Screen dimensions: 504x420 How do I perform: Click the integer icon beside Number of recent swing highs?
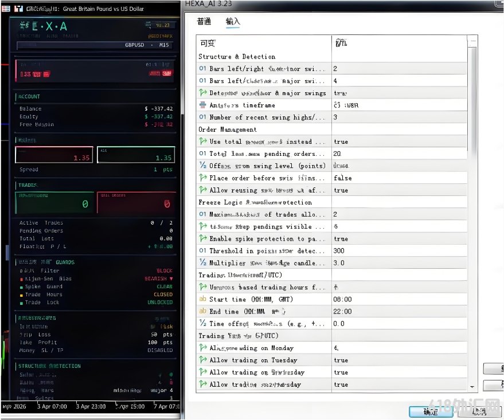click(202, 117)
